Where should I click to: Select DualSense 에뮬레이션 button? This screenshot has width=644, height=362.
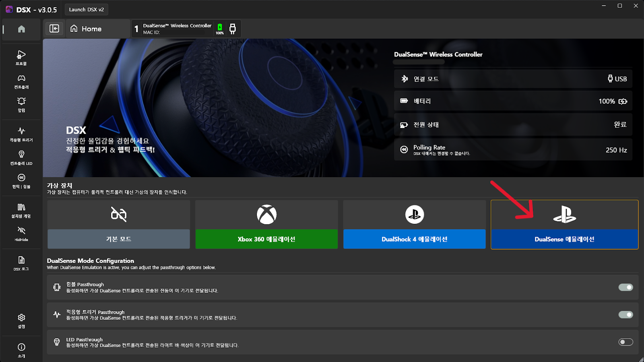coord(564,239)
